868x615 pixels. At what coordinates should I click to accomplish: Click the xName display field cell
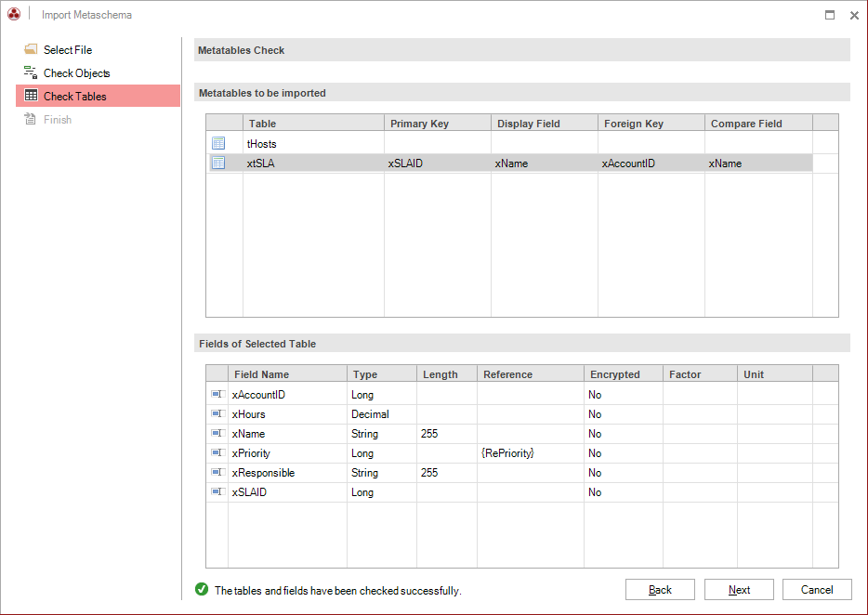tap(545, 164)
